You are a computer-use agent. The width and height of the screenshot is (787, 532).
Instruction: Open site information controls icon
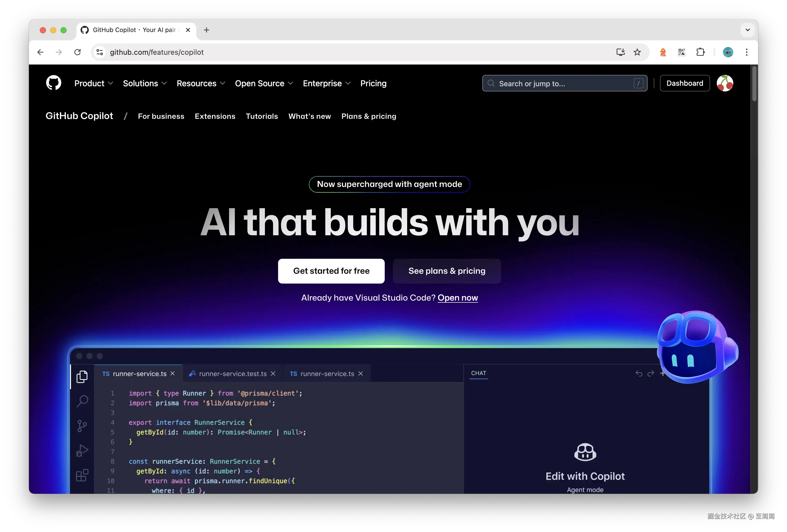pos(100,52)
